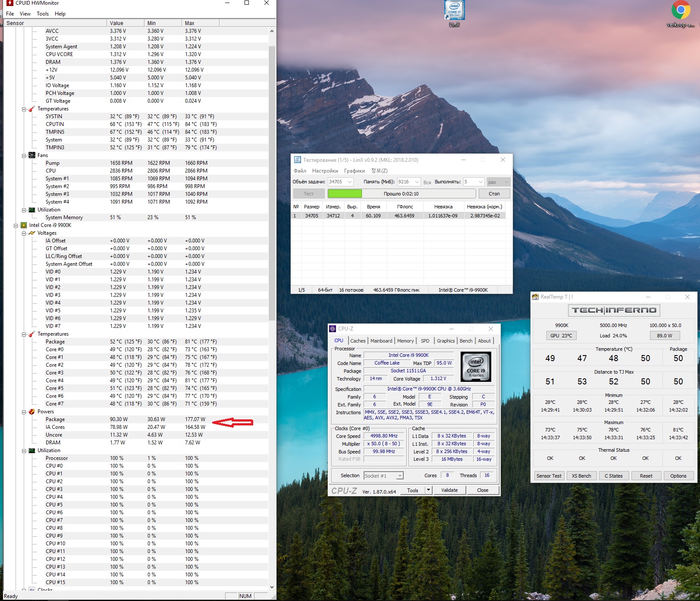
Task: Click the LinX test progress bar
Action: [402, 194]
